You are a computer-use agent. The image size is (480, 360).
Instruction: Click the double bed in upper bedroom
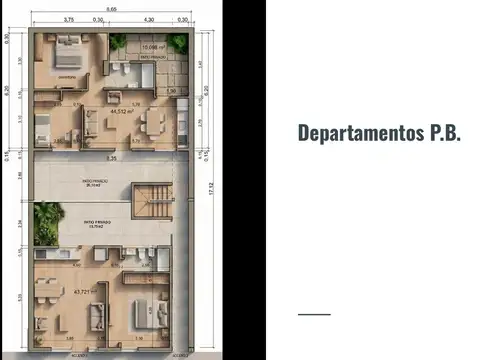[x=68, y=52]
